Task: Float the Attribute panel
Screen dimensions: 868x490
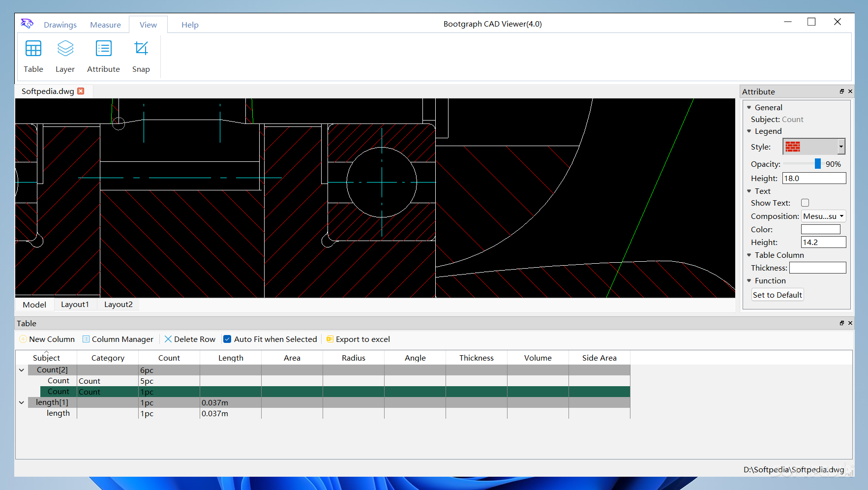Action: tap(841, 92)
